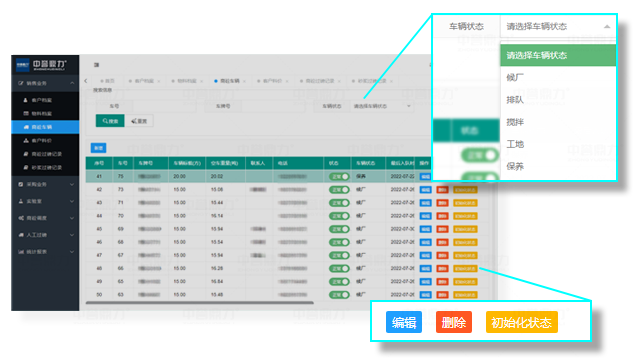
Task: Toggle the status switch in row 46
Action: click(339, 242)
